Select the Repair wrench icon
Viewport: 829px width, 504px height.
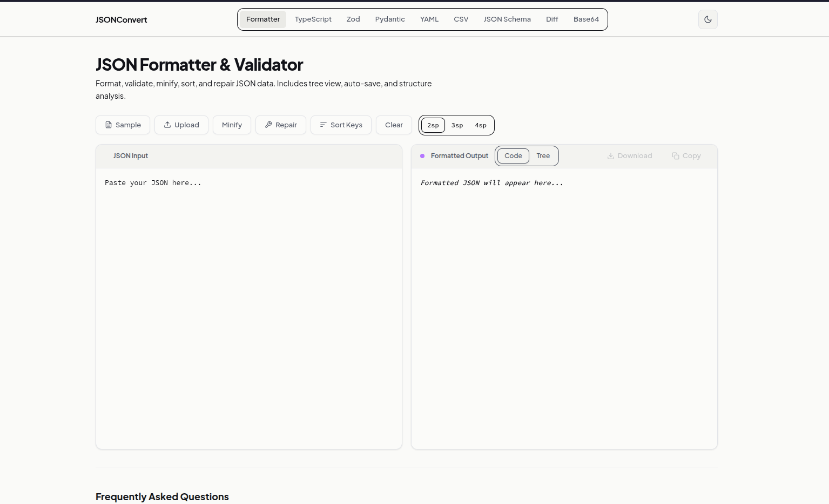pos(268,125)
